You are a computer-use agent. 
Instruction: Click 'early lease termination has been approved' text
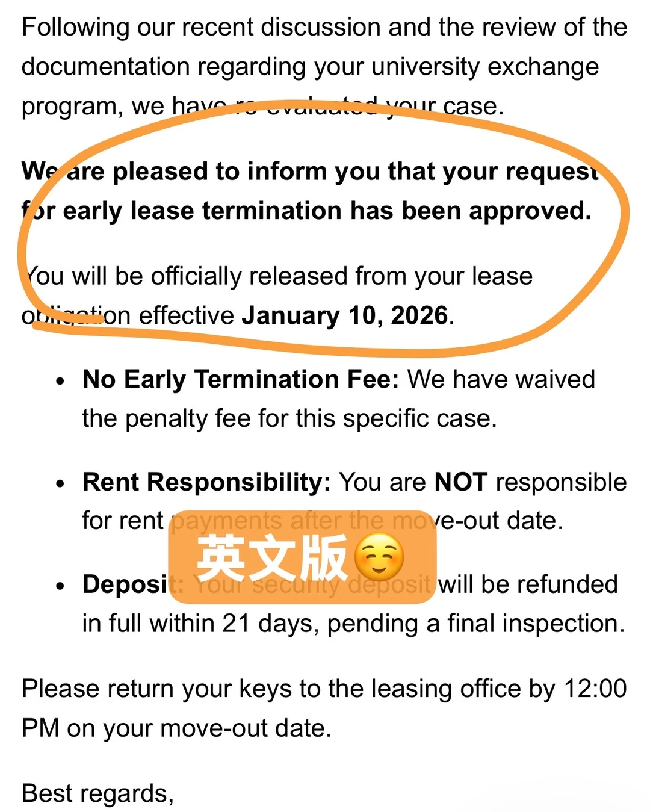(327, 211)
